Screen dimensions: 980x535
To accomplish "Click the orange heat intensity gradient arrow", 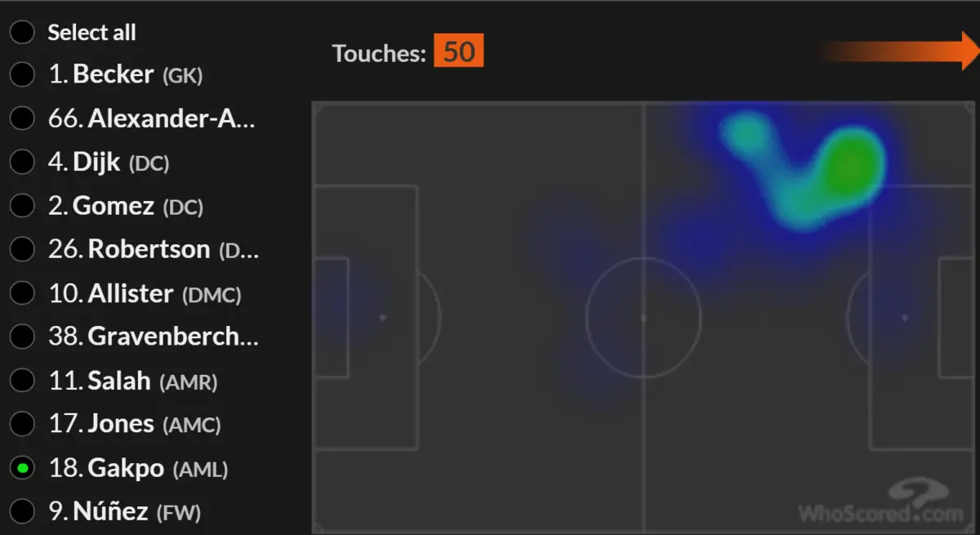I will coord(898,51).
